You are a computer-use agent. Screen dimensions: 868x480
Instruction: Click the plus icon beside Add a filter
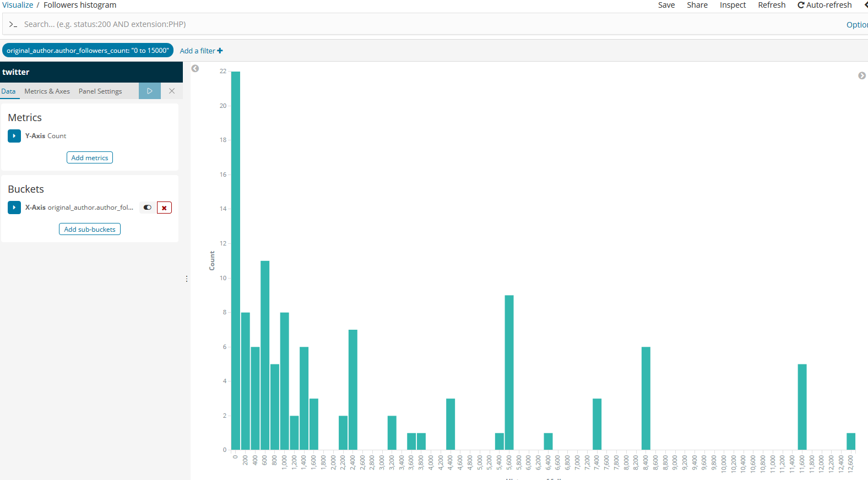[220, 51]
